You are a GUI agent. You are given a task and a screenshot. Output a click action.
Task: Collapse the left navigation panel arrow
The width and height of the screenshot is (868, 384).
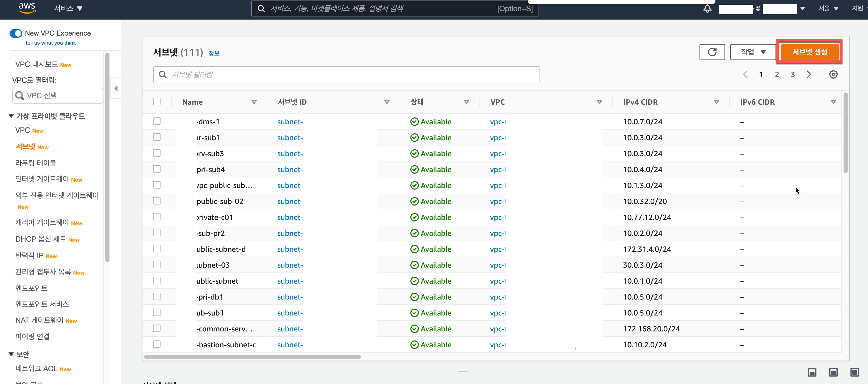pos(116,88)
